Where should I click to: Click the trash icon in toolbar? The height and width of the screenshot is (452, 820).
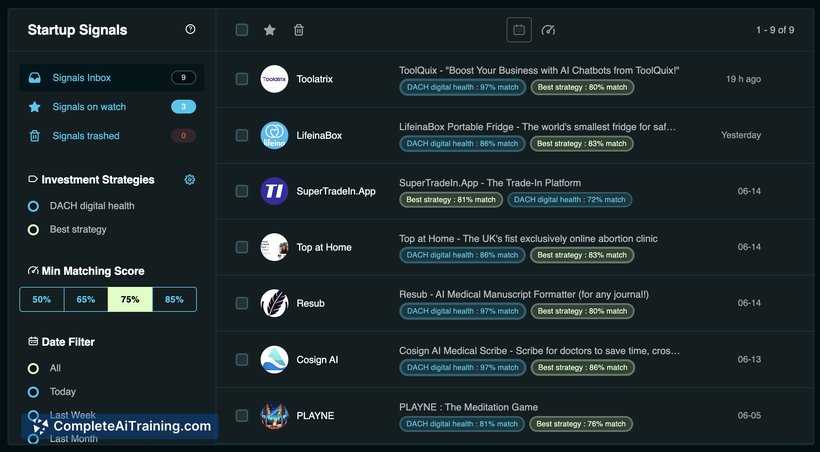pos(299,30)
